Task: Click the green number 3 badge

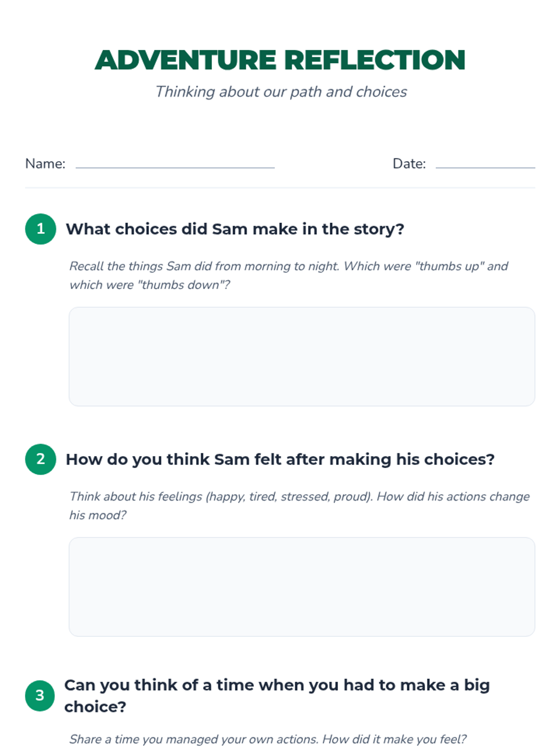Action: click(x=40, y=695)
